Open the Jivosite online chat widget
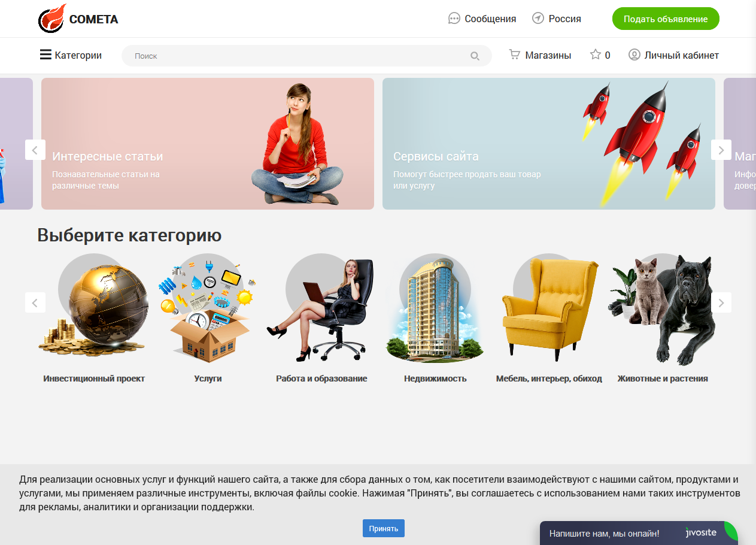 click(639, 533)
